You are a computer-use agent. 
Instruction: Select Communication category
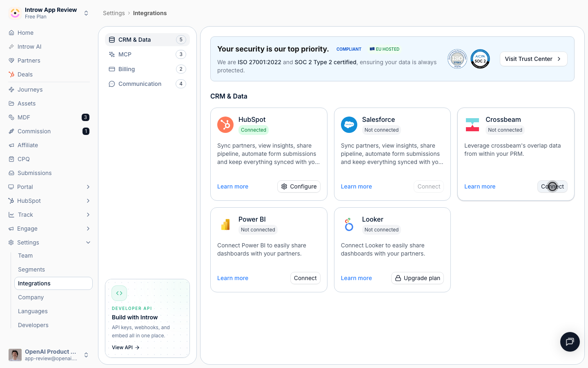[x=147, y=84]
